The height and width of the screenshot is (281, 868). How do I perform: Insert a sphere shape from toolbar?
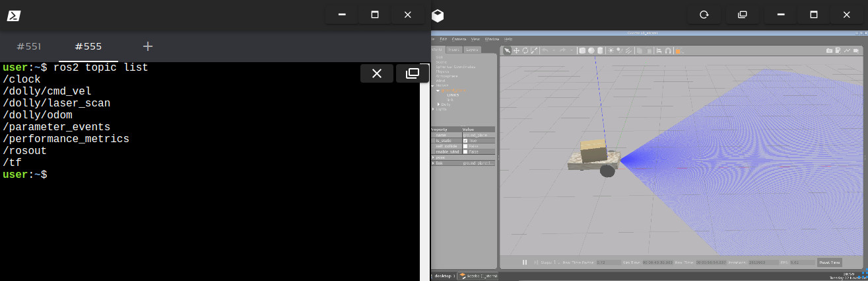click(x=591, y=51)
